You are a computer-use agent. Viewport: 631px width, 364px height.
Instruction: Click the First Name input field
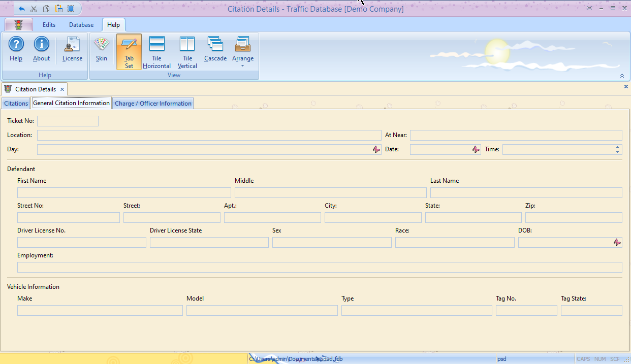pos(124,192)
